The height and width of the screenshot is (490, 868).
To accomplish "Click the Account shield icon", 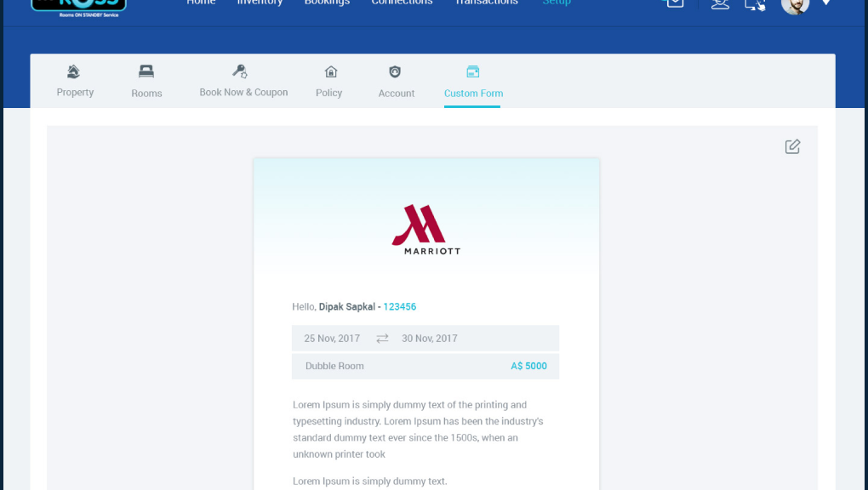I will click(395, 71).
